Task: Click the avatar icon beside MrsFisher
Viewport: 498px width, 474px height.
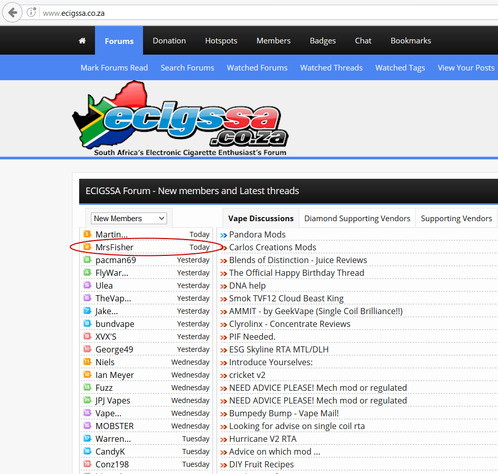Action: tap(87, 247)
